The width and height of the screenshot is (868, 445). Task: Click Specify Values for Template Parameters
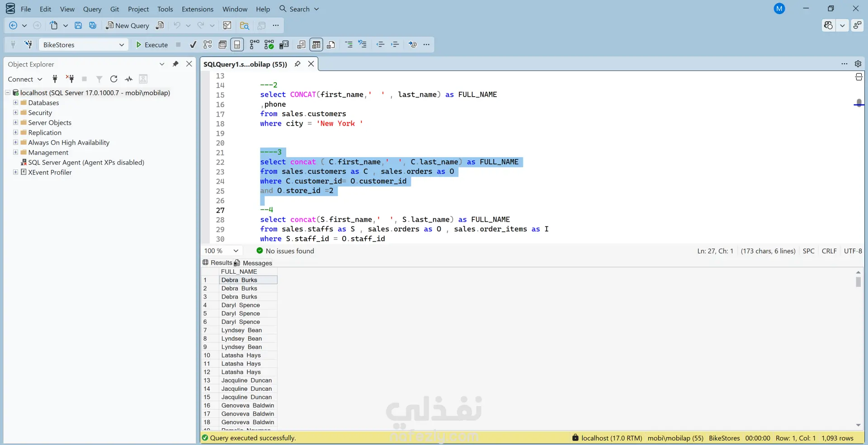(x=412, y=44)
